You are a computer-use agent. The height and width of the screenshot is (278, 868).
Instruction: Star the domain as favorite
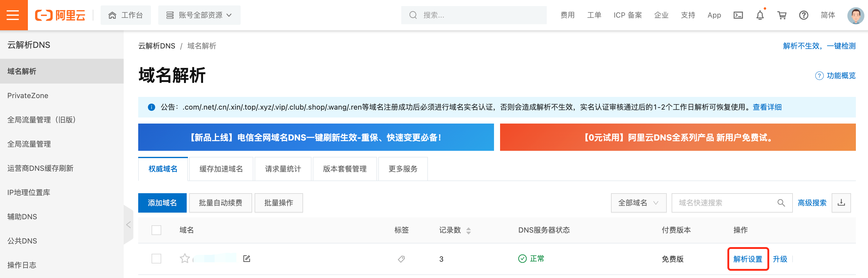pos(185,259)
